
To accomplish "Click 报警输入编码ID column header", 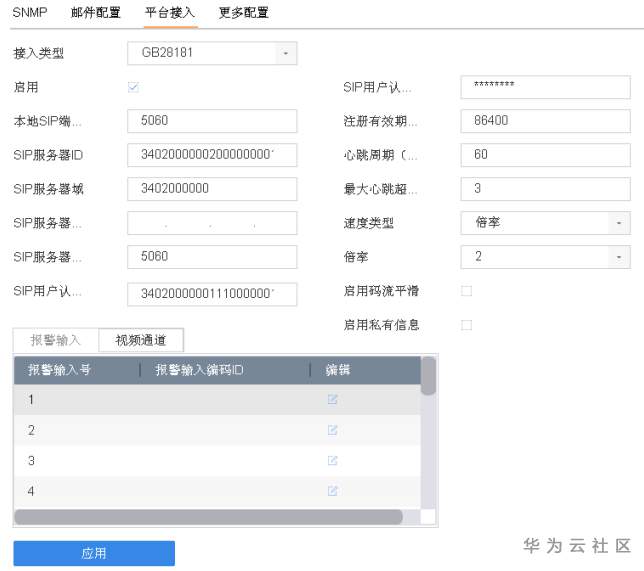I will click(225, 370).
